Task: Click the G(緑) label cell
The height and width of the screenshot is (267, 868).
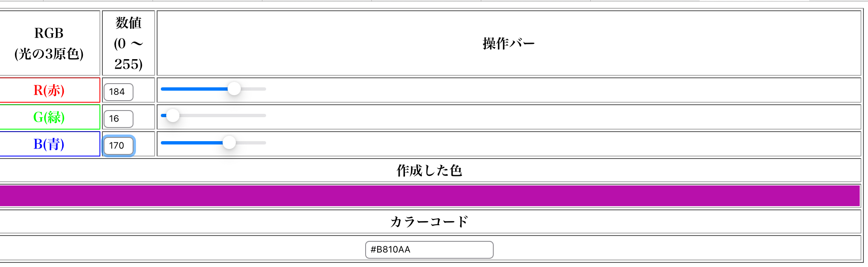Action: [x=49, y=117]
